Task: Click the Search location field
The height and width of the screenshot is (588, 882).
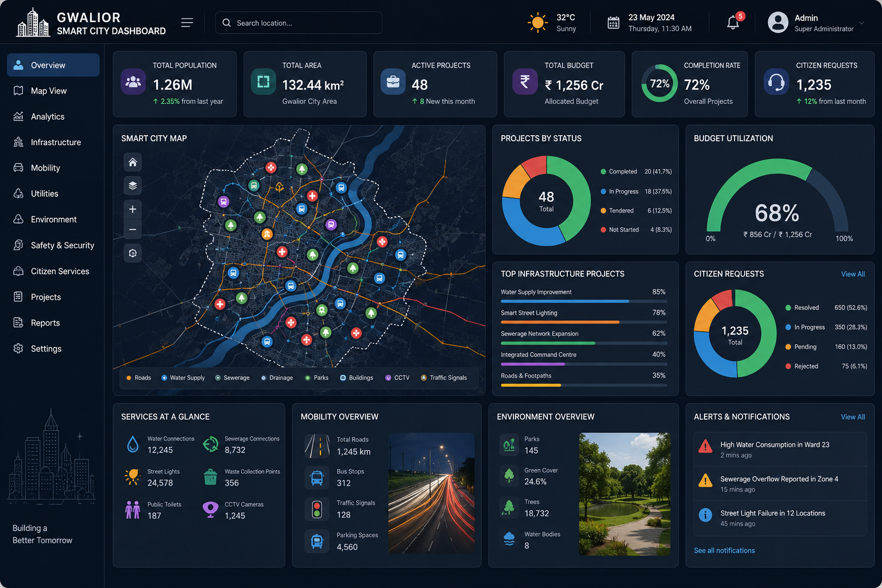Action: [299, 23]
